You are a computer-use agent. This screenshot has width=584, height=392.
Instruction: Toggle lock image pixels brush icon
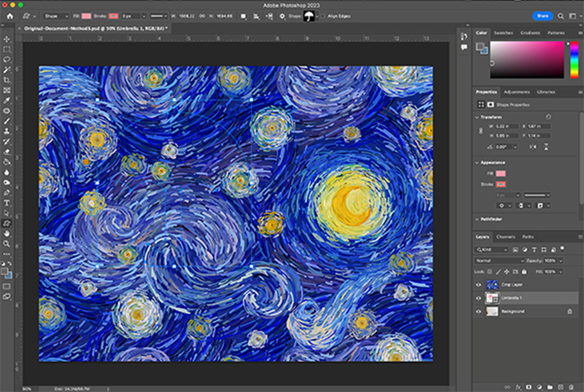click(498, 272)
